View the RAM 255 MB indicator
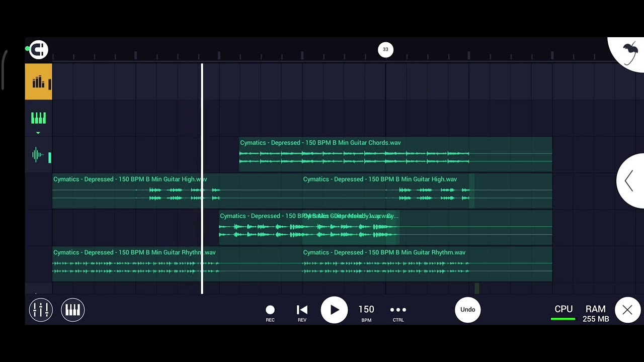This screenshot has width=644, height=362. pyautogui.click(x=596, y=313)
